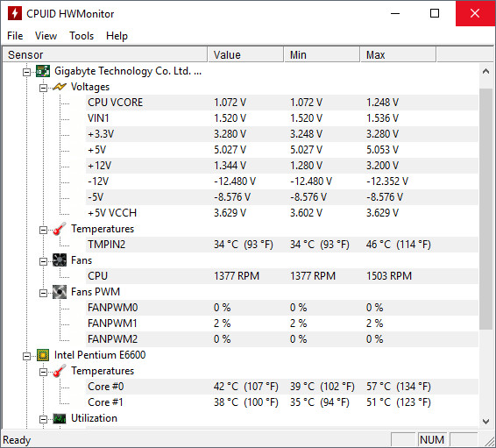Click the CPUID HWMonitor lightning app icon
Screen dimensions: 496x448
point(15,14)
